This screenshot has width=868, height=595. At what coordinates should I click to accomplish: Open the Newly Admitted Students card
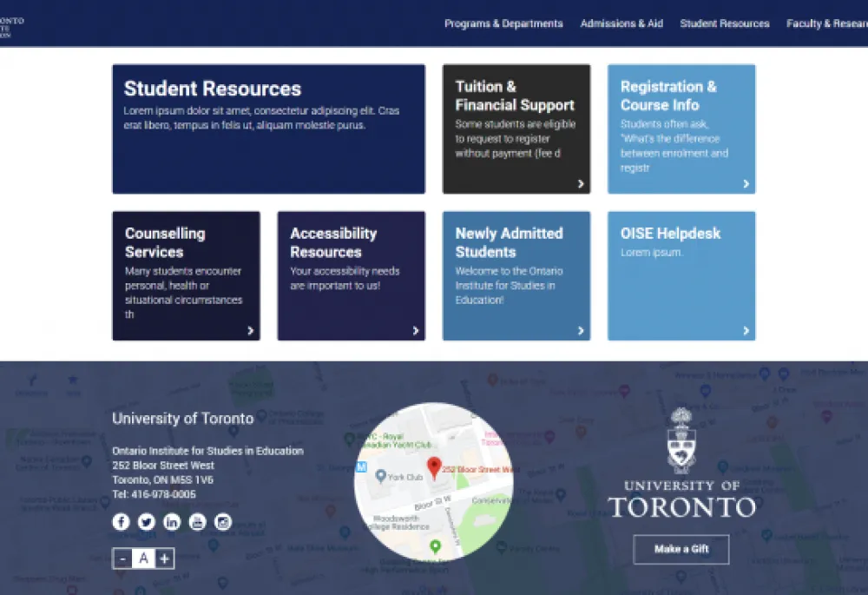click(x=581, y=330)
